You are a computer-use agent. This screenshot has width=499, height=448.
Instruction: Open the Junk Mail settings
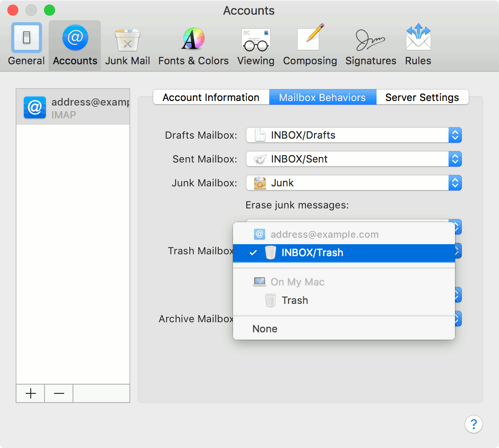click(x=127, y=45)
